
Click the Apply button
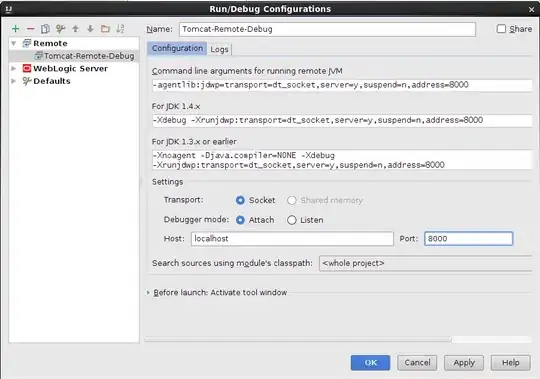click(464, 362)
